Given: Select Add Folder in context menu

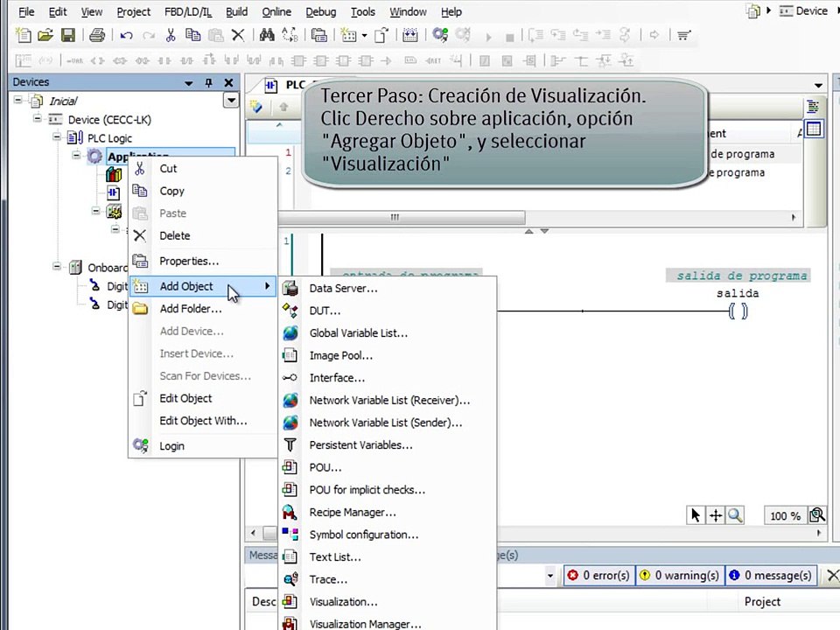Looking at the screenshot, I should (203, 309).
